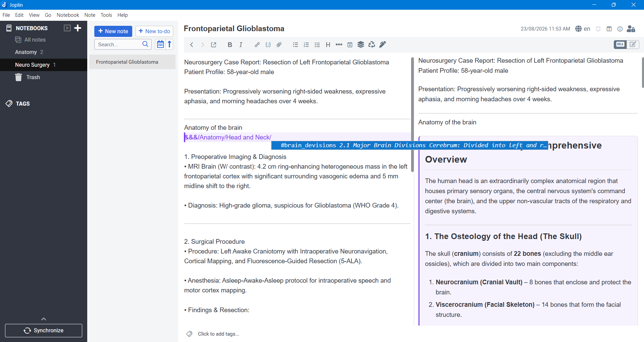Toggle bold formatting
The width and height of the screenshot is (644, 342).
(230, 45)
